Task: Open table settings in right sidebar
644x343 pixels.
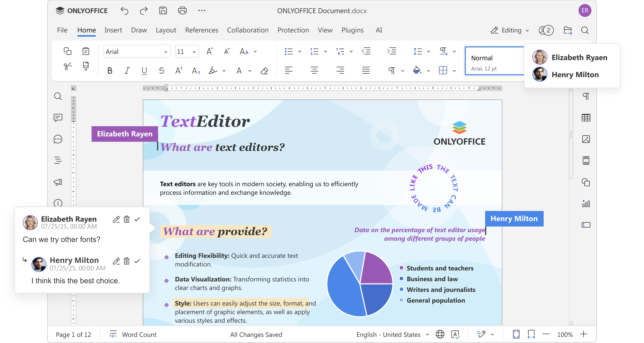Action: coord(586,118)
